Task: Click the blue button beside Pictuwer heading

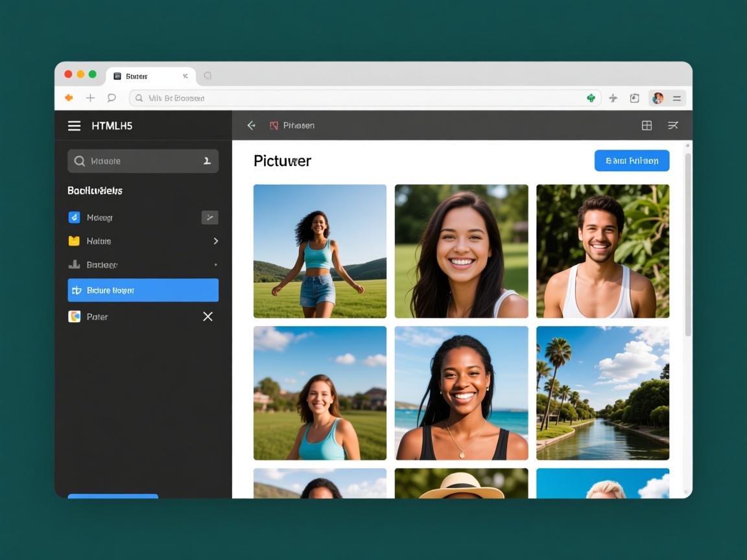Action: pos(632,161)
